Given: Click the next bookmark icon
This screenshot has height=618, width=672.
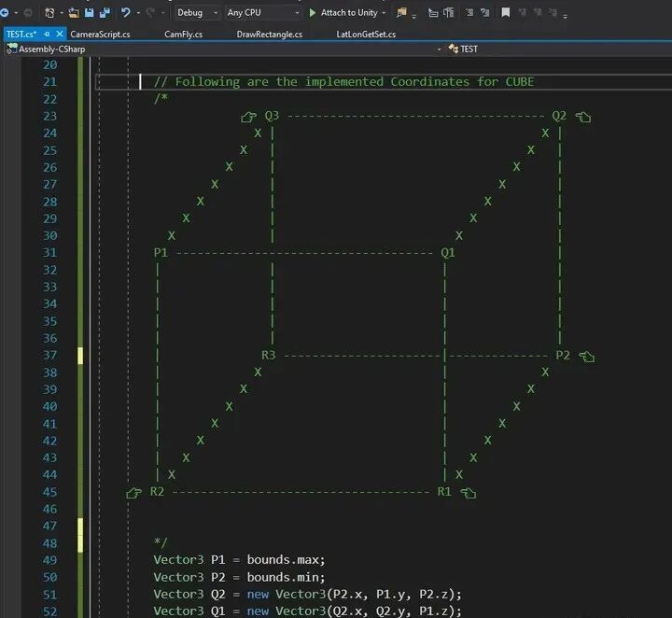Looking at the screenshot, I should tap(538, 12).
